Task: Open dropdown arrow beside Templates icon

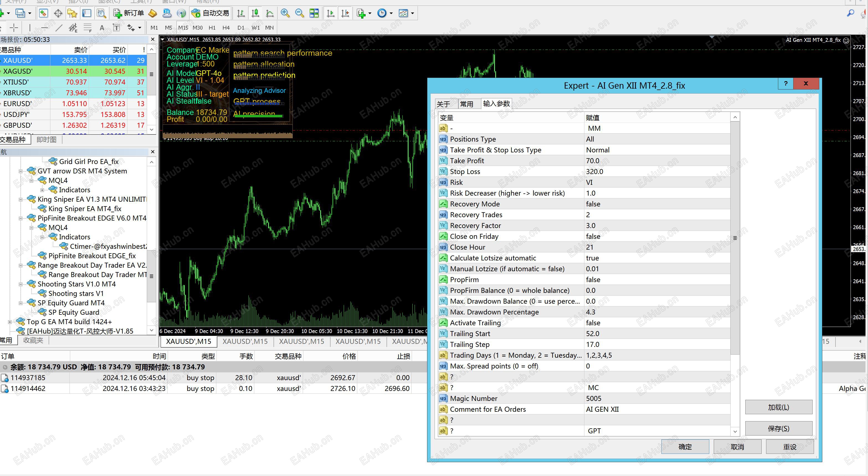Action: (x=412, y=14)
